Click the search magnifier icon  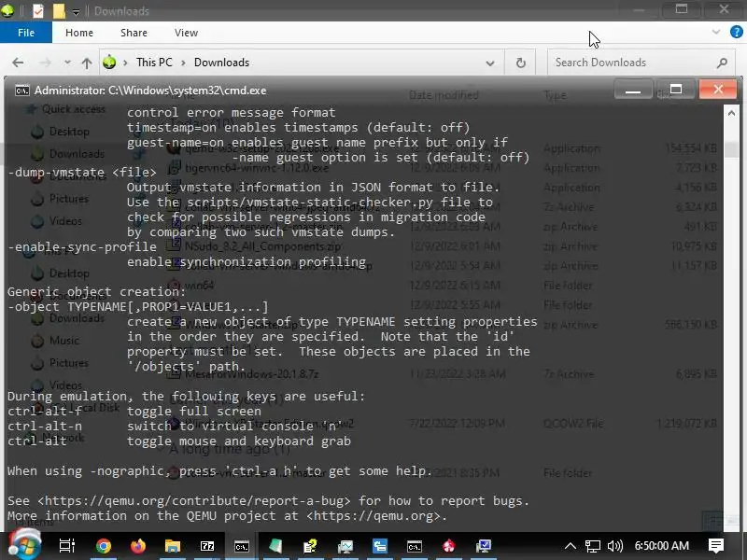[722, 63]
